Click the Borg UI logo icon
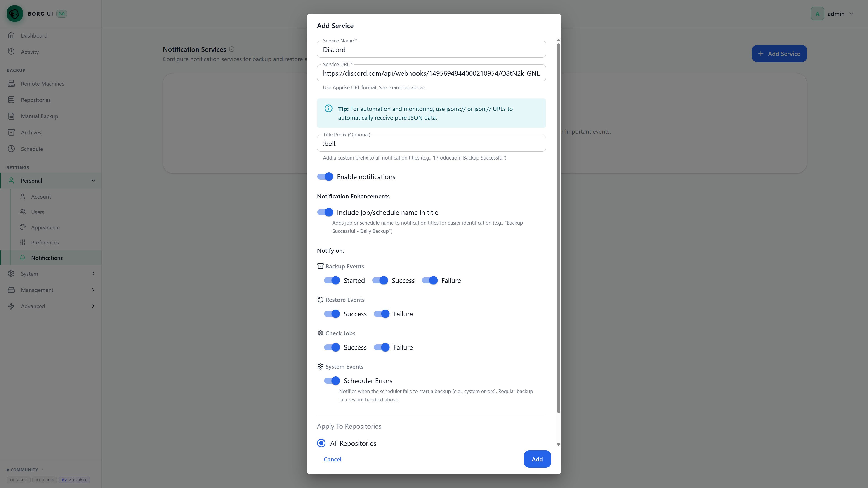The image size is (868, 488). tap(14, 14)
